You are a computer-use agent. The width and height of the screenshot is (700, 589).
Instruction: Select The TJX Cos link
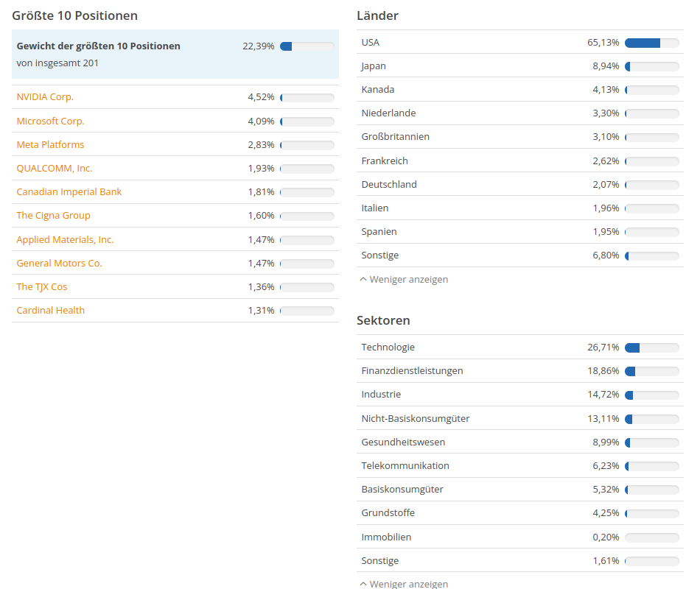coord(42,286)
